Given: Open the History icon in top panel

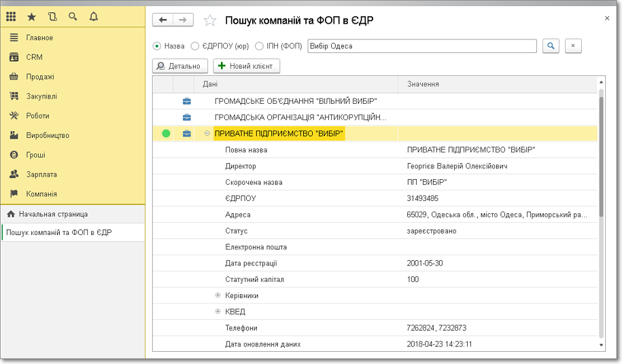Looking at the screenshot, I should tap(52, 17).
